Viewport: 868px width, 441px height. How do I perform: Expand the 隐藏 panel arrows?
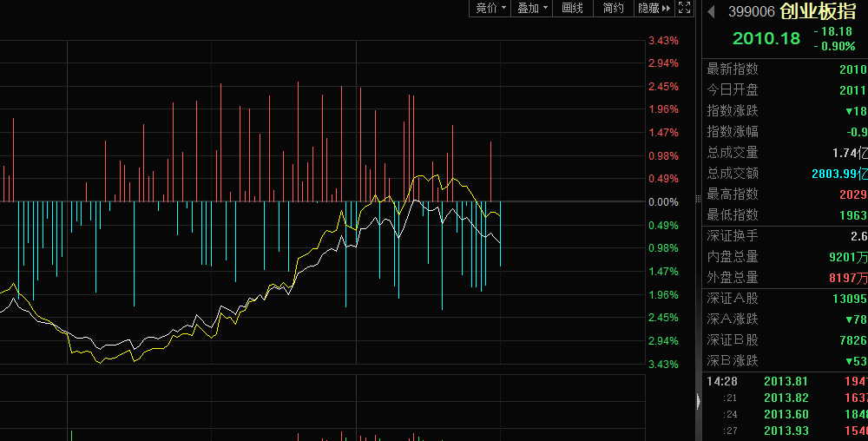[654, 8]
